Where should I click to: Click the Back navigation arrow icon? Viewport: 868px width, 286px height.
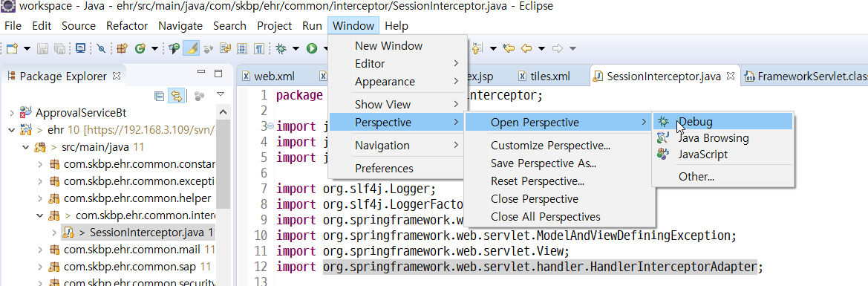(x=526, y=48)
